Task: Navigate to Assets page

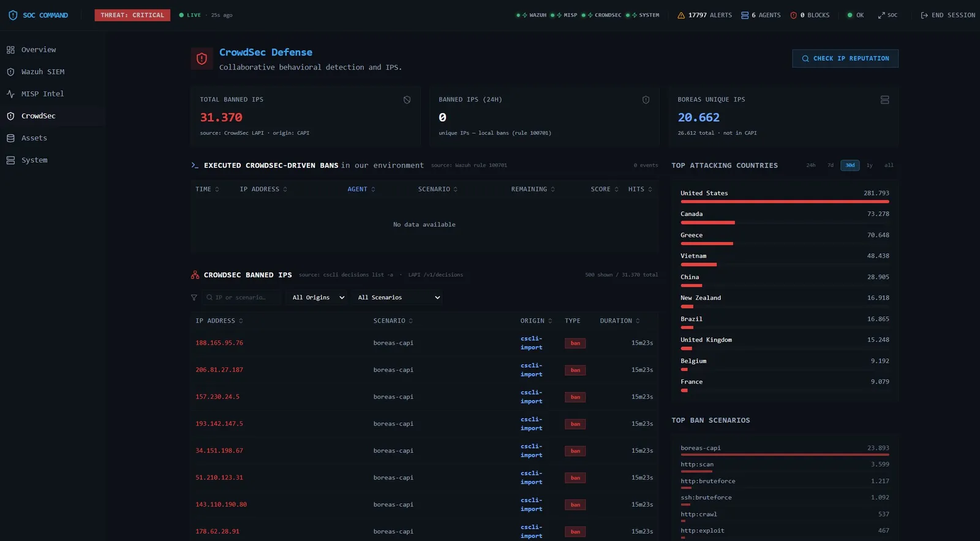Action: point(53,138)
